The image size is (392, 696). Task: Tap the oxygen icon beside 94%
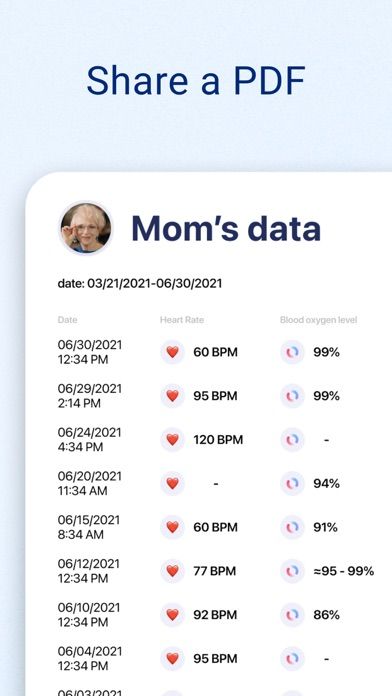click(x=292, y=483)
